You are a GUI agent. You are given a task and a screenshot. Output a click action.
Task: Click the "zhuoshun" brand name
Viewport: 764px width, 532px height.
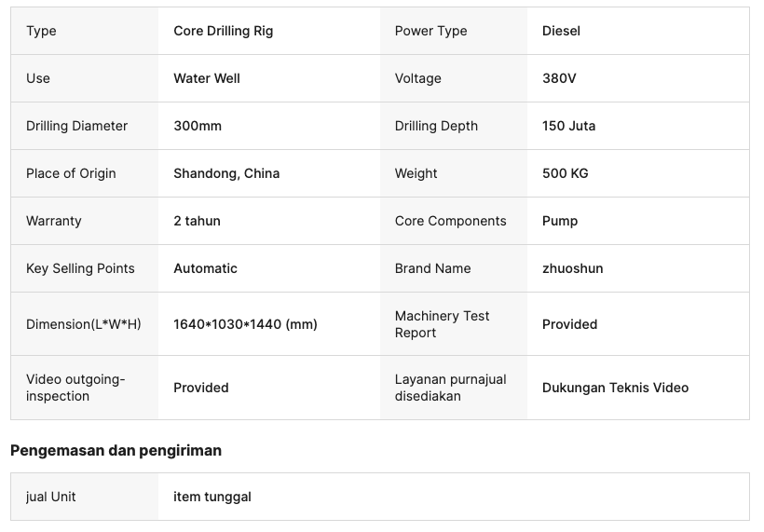pos(572,268)
